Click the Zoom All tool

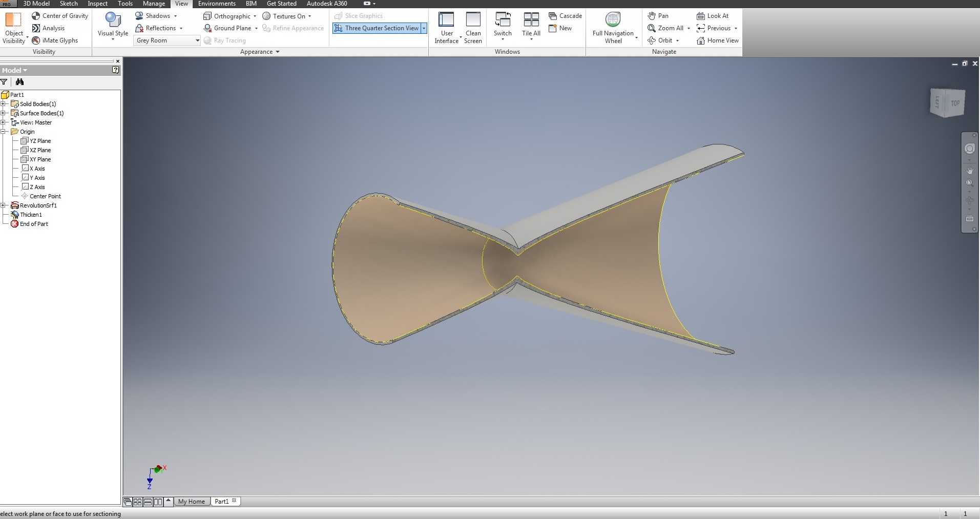tap(665, 28)
